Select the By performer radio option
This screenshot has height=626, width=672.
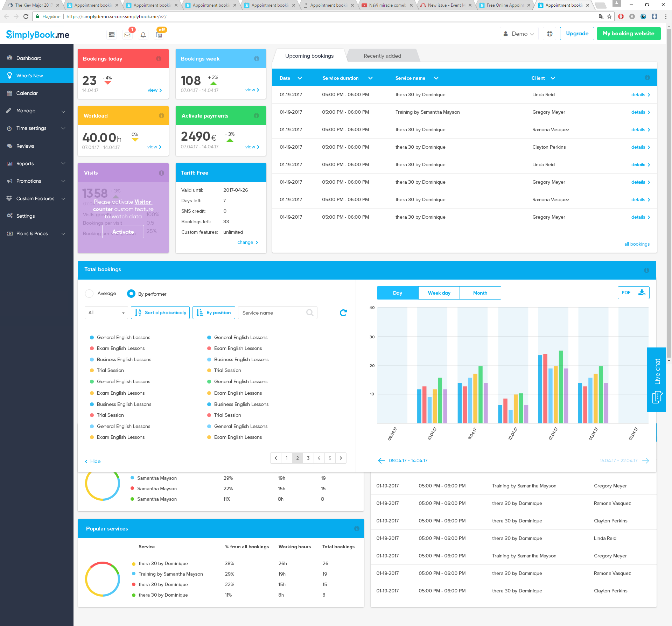click(131, 294)
